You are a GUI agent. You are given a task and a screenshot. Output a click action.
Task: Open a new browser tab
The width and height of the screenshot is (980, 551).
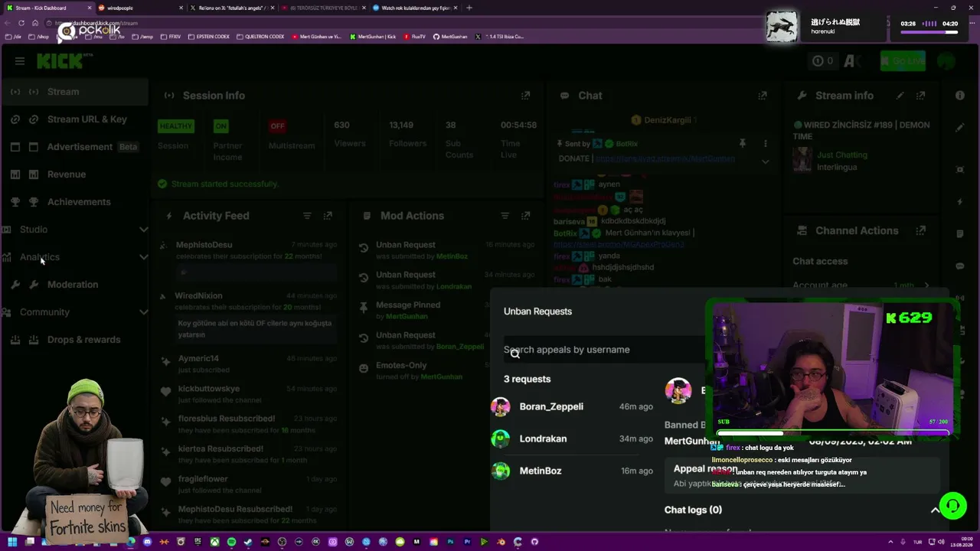[x=469, y=8]
